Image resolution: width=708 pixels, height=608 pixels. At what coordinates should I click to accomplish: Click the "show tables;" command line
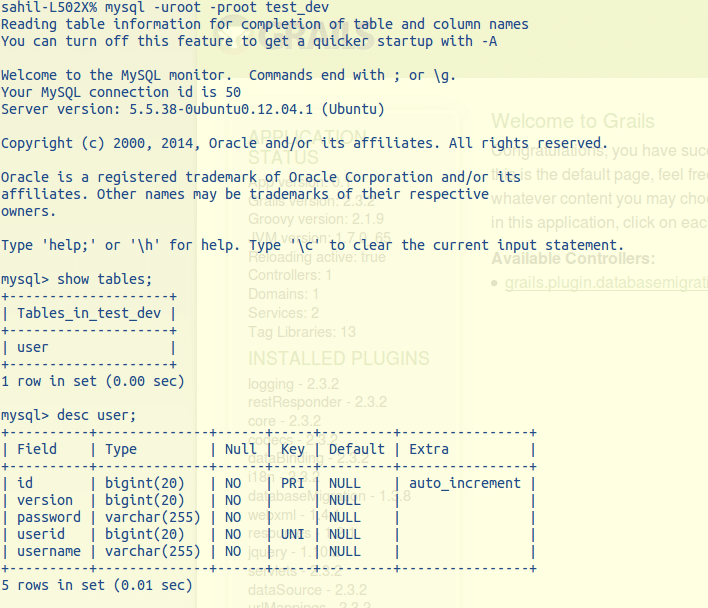tap(77, 279)
